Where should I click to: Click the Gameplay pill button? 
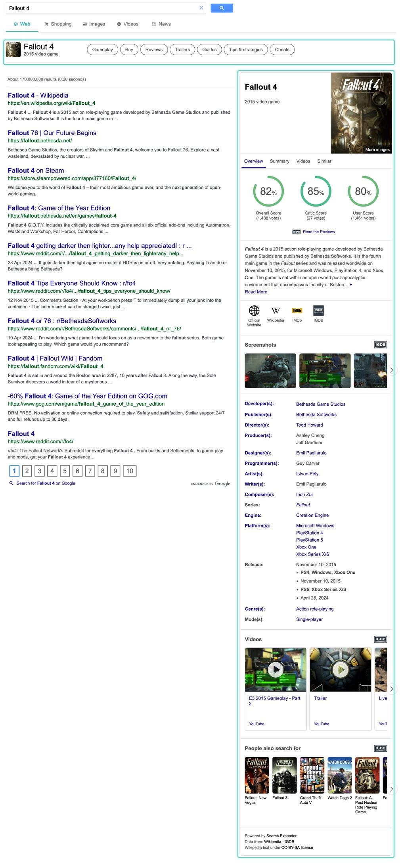point(103,50)
